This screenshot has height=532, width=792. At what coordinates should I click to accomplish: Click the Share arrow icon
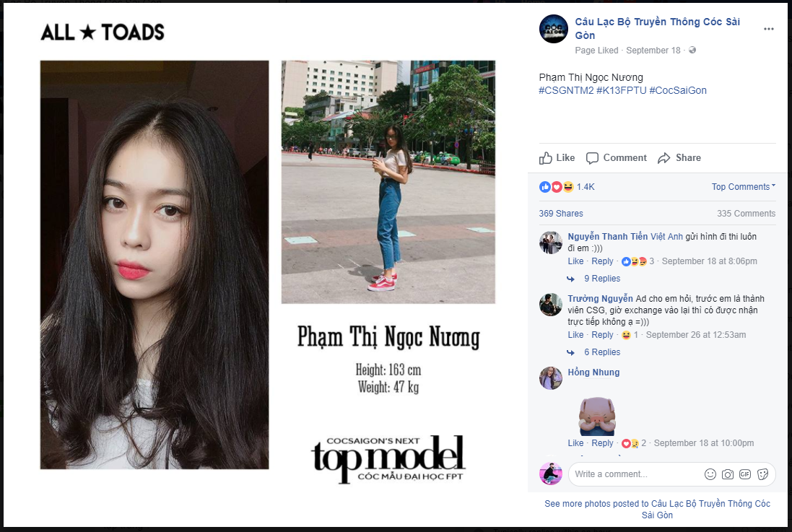coord(663,158)
